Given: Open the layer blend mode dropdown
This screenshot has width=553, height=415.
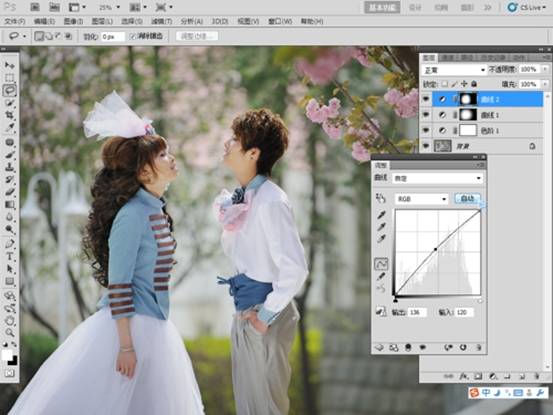Looking at the screenshot, I should [x=454, y=70].
